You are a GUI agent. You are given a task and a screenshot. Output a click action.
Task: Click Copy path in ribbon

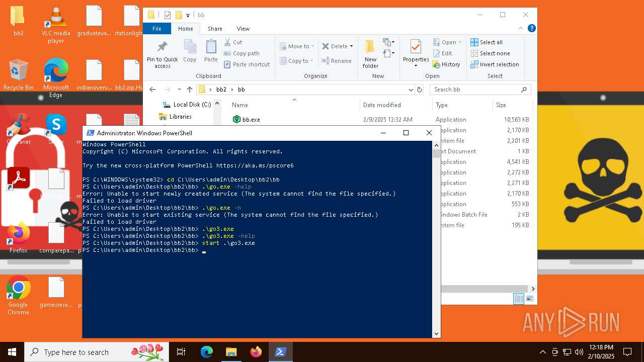click(242, 53)
